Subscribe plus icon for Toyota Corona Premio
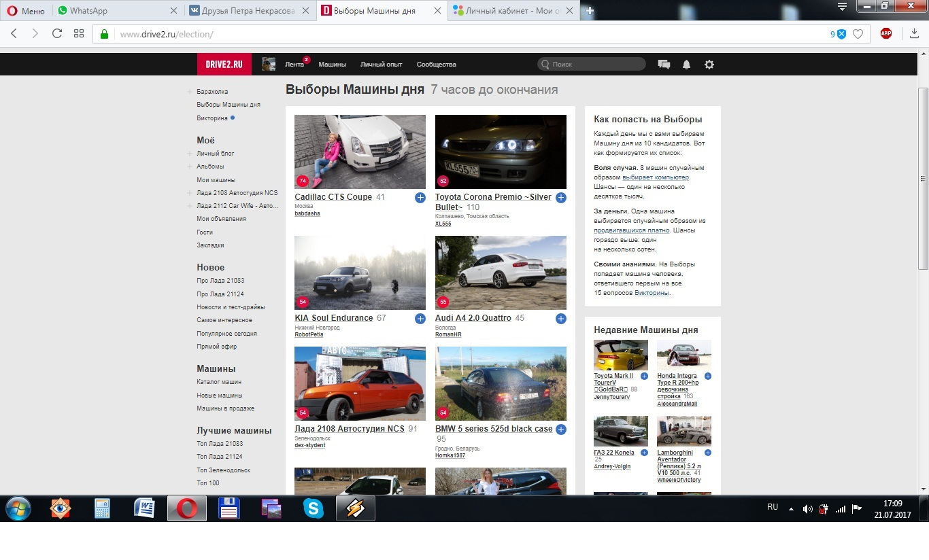 pyautogui.click(x=561, y=198)
